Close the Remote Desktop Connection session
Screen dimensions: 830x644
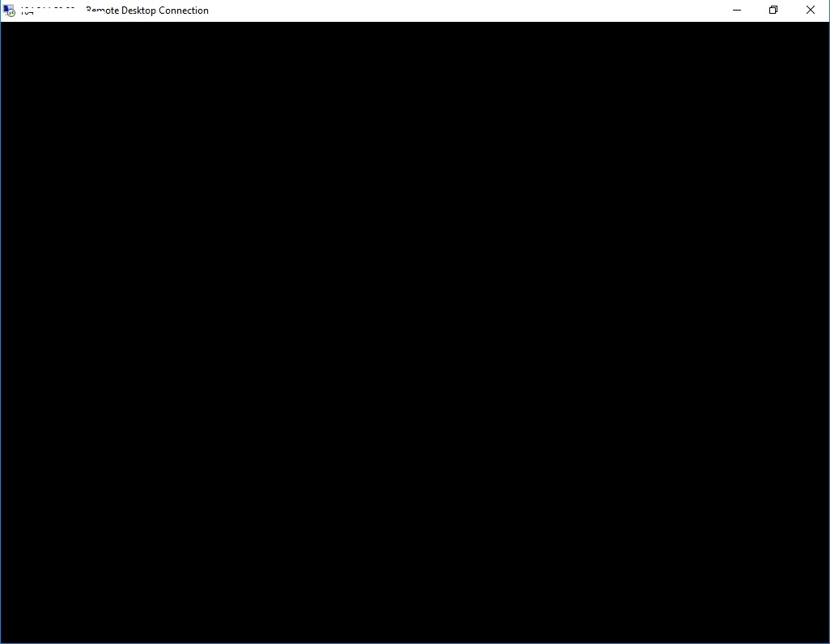click(810, 10)
